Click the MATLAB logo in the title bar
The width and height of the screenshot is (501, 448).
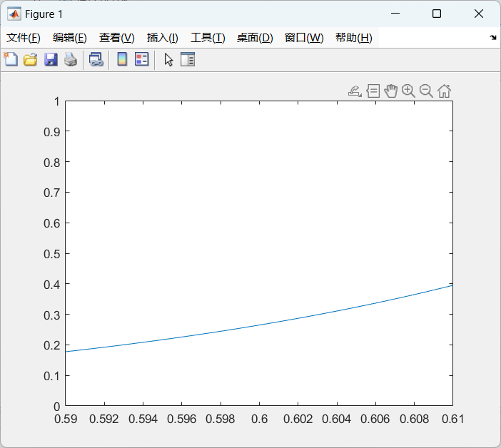pos(14,14)
